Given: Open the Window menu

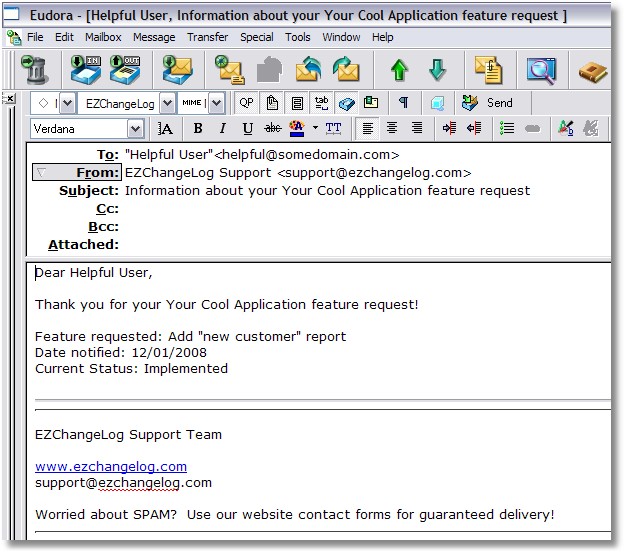Looking at the screenshot, I should point(341,37).
